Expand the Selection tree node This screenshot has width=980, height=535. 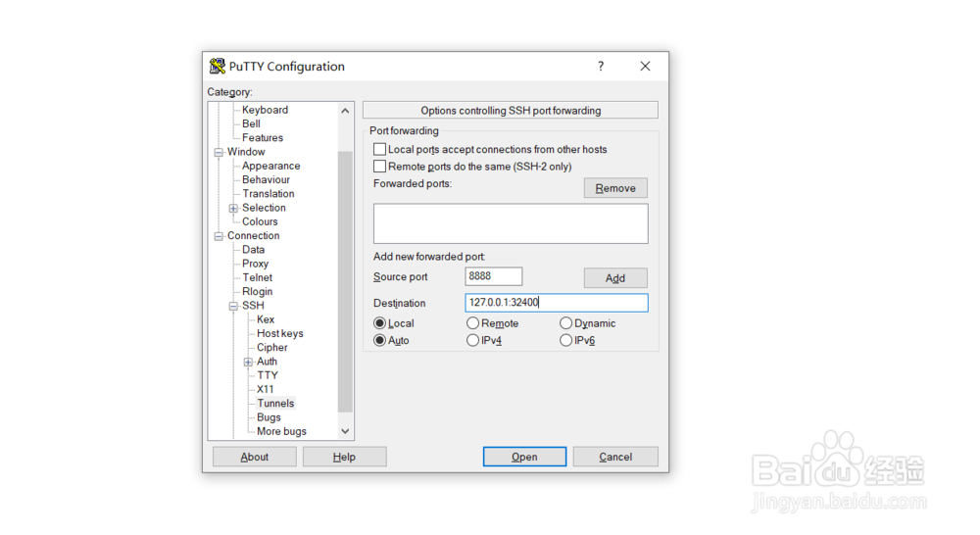pos(233,208)
